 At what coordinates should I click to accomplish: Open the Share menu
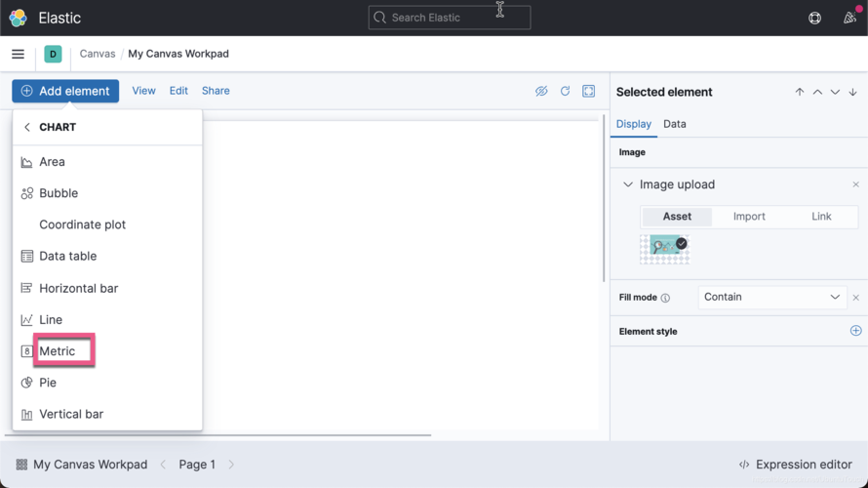coord(216,91)
